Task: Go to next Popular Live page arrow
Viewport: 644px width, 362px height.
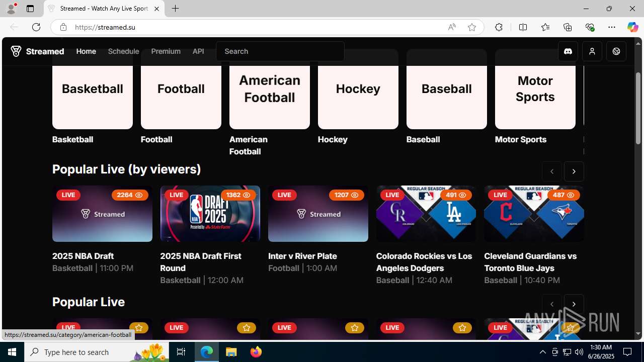Action: point(574,304)
